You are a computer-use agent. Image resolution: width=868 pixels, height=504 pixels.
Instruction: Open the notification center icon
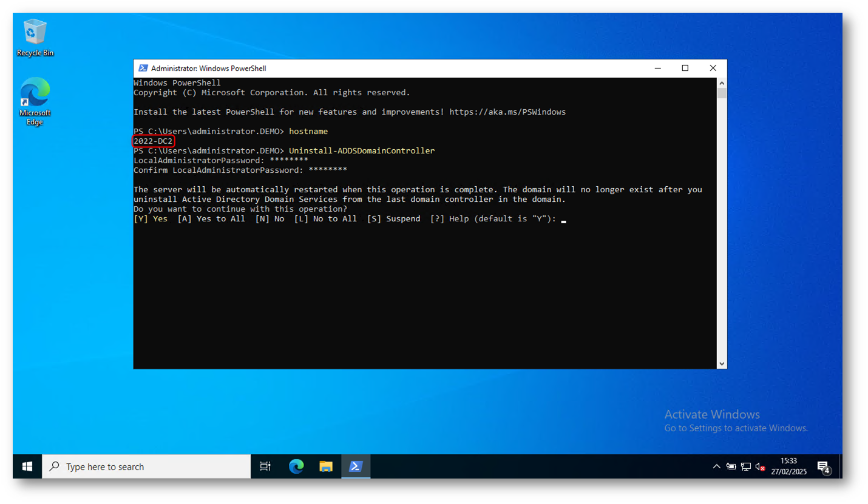(824, 466)
